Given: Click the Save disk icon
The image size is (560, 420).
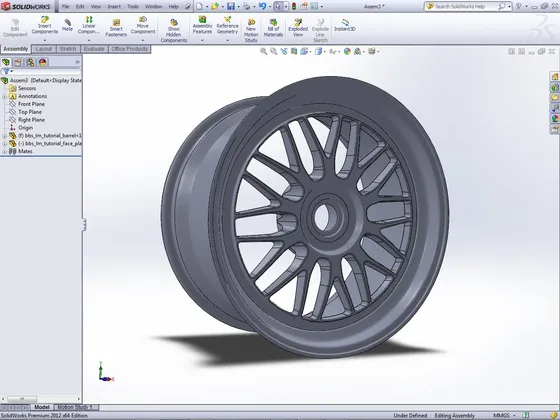Looking at the screenshot, I should (231, 6).
